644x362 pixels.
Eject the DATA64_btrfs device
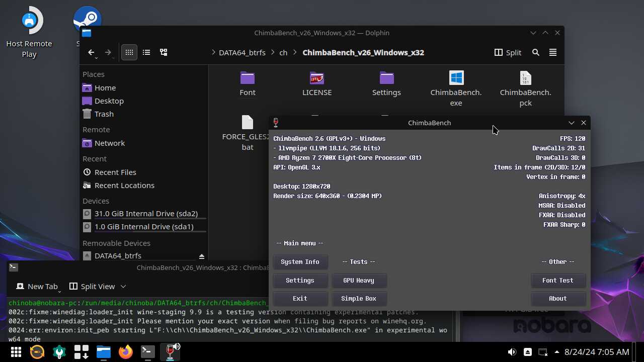(x=202, y=256)
